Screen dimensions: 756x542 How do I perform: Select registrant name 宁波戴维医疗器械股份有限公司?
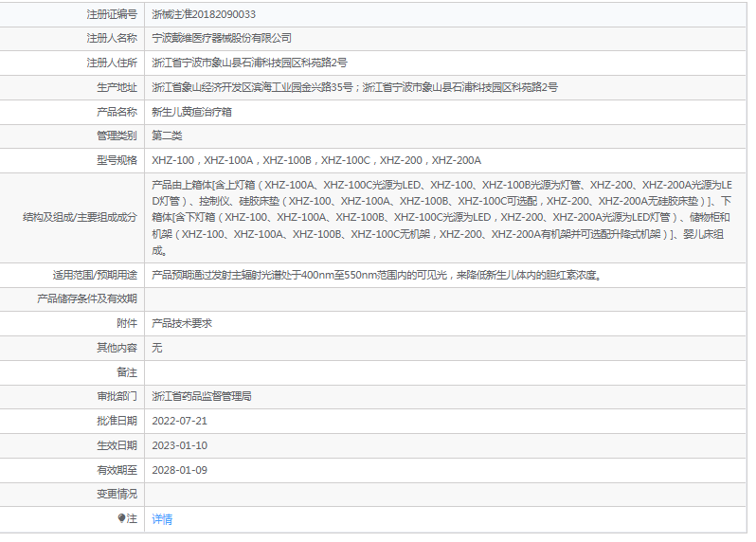point(222,38)
